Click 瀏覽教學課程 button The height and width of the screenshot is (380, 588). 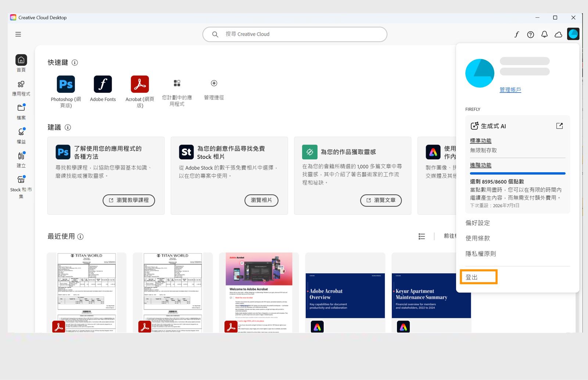[x=129, y=200]
